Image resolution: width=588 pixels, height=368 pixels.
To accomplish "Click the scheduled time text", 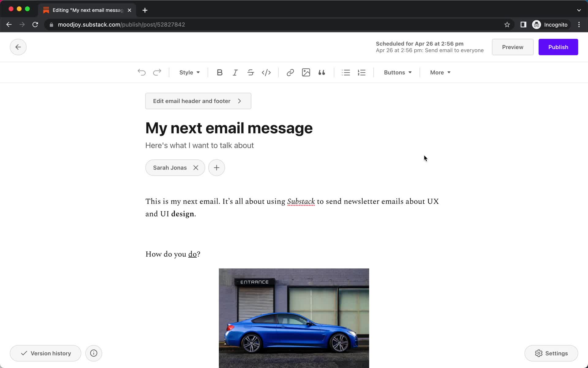I will point(420,44).
